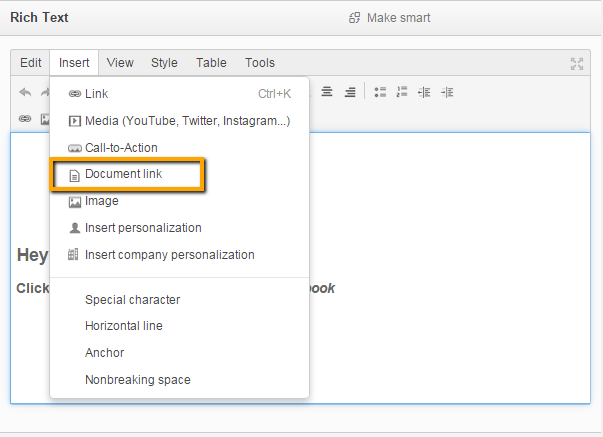Insert a numbered list
The height and width of the screenshot is (437, 603).
[403, 92]
